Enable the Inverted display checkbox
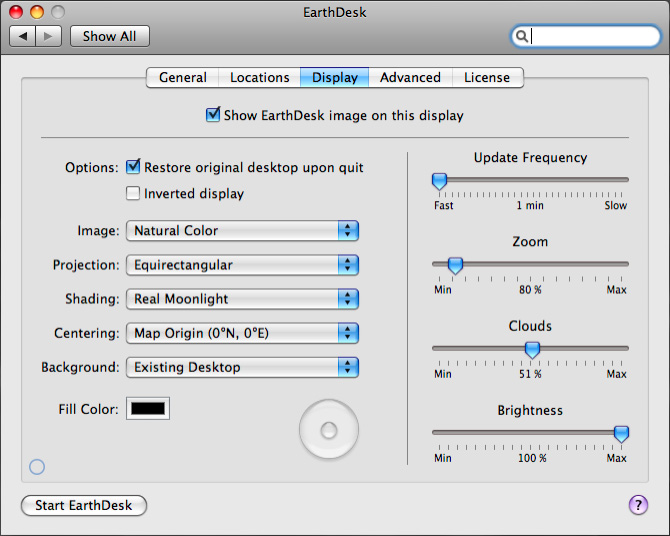This screenshot has width=670, height=536. (x=133, y=193)
